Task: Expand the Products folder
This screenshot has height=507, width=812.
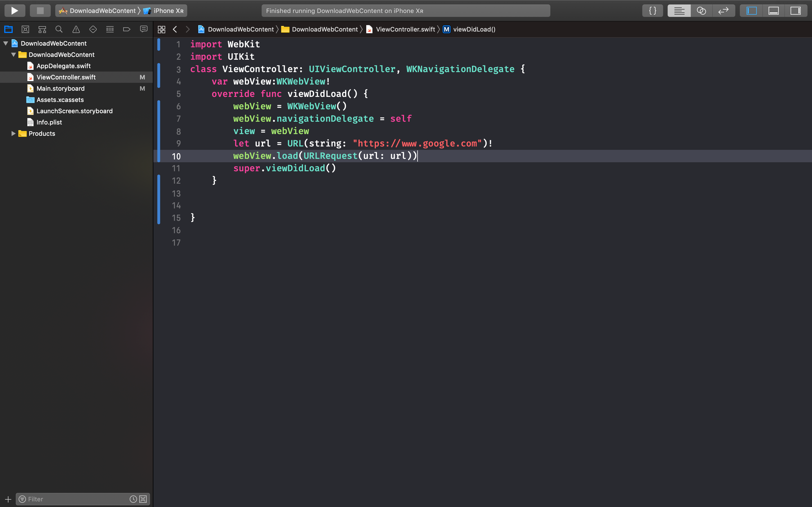Action: [14, 134]
